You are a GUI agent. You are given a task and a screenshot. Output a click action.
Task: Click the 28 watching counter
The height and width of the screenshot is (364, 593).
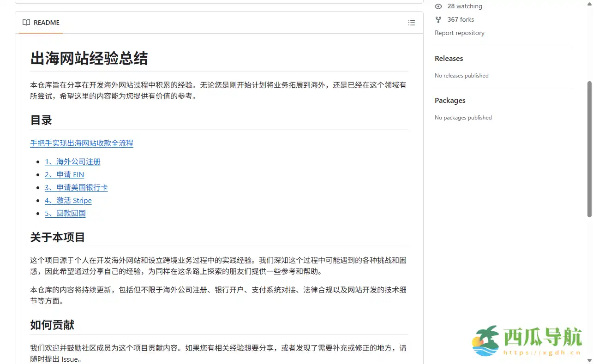pyautogui.click(x=464, y=6)
